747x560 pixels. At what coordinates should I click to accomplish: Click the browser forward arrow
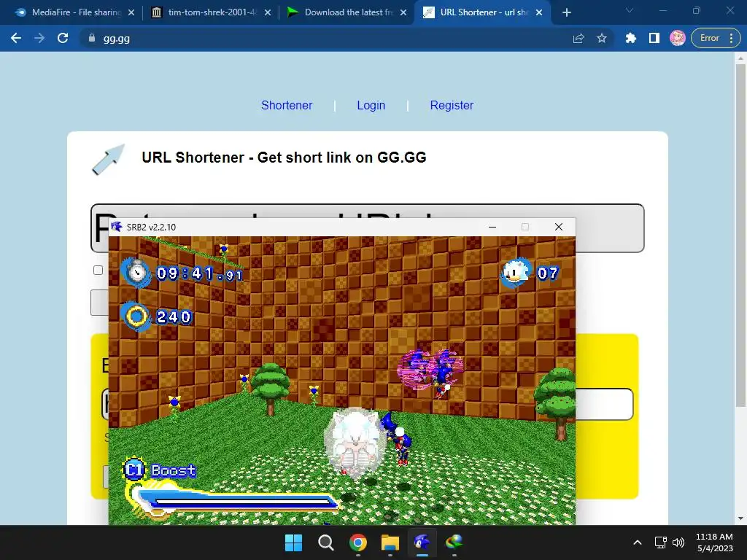(x=39, y=38)
